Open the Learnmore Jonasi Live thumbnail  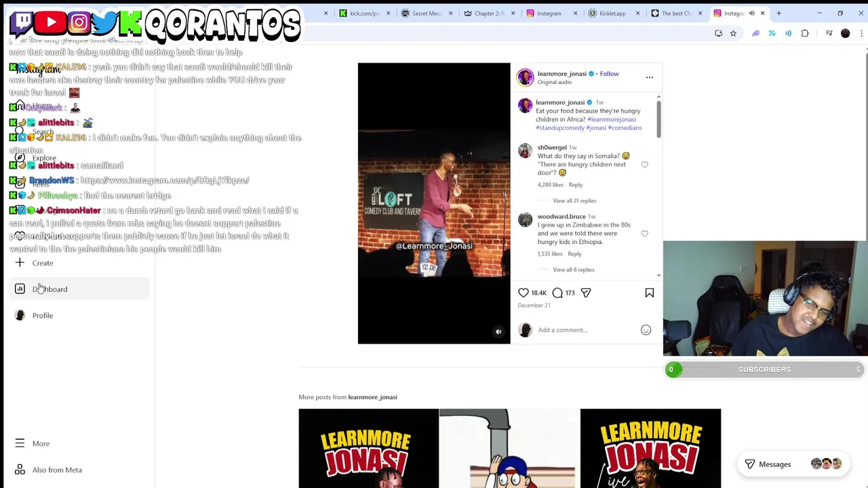pos(650,448)
